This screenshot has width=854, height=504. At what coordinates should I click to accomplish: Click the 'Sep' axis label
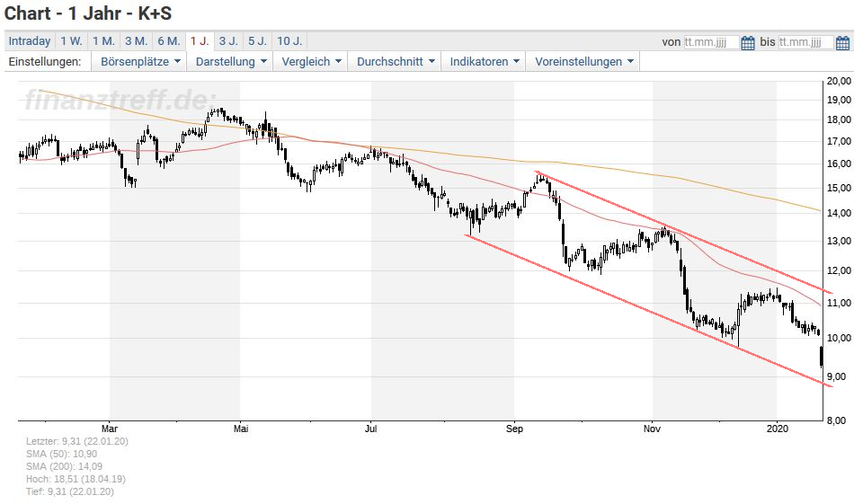514,429
